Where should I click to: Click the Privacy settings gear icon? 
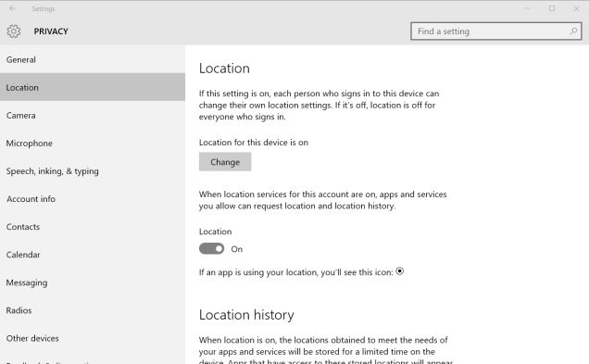[x=14, y=31]
